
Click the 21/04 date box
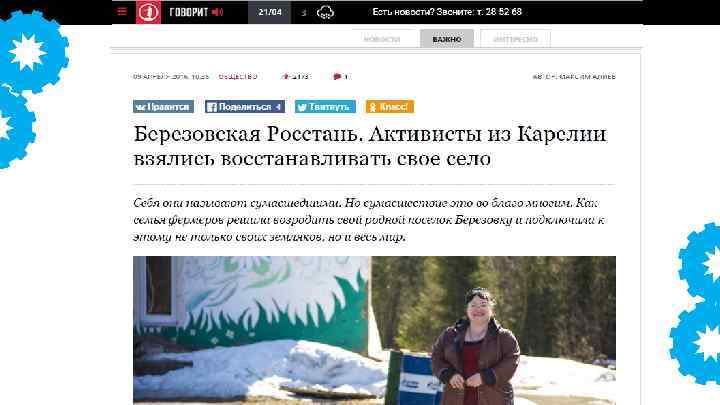coord(270,12)
